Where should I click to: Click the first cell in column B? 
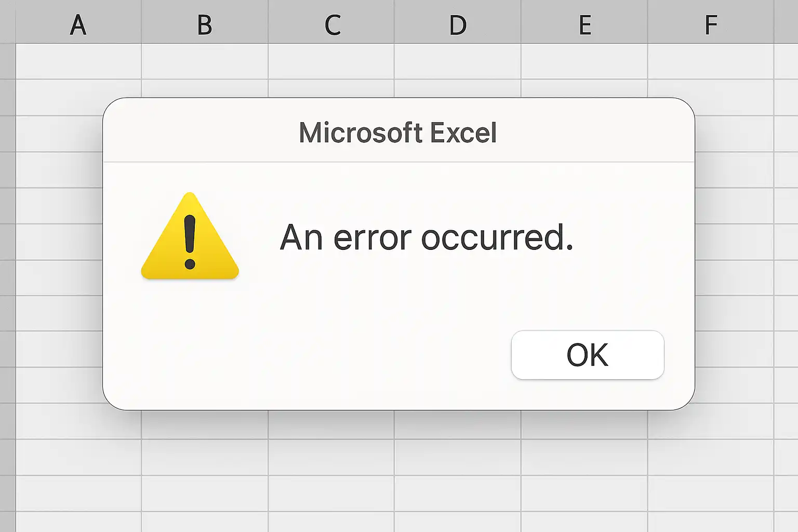(205, 61)
